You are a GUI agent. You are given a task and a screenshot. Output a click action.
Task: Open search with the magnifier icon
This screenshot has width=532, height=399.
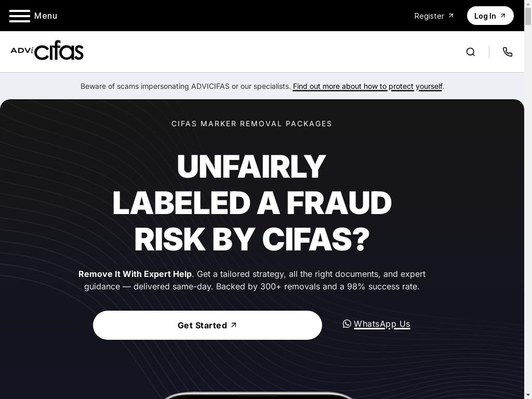pos(471,52)
